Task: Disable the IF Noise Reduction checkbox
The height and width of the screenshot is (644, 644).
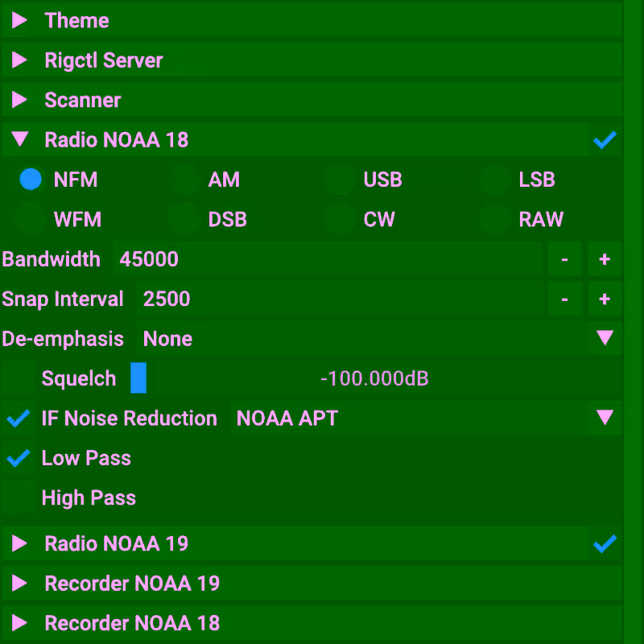Action: pyautogui.click(x=18, y=418)
